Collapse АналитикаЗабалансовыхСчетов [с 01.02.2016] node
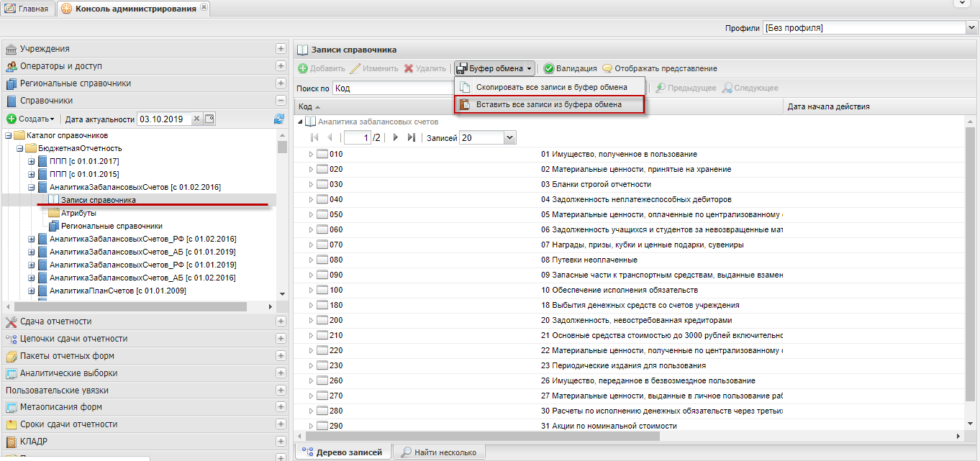 (32, 187)
